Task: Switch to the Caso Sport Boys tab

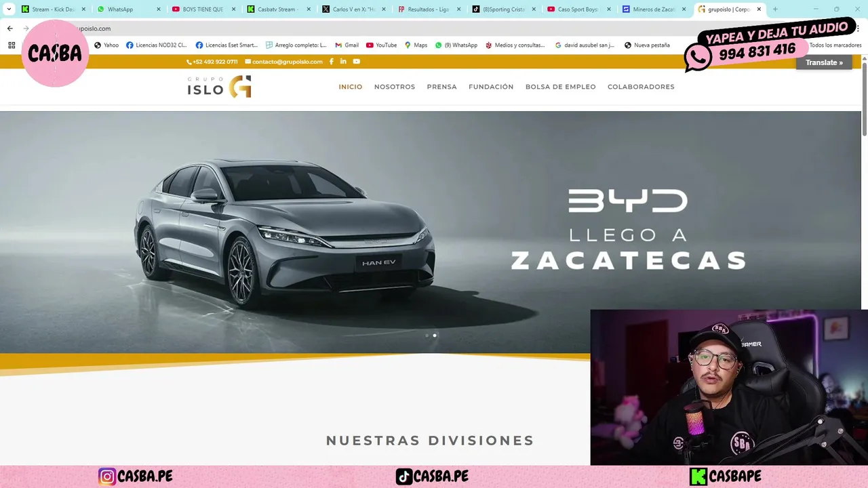Action: click(x=578, y=9)
